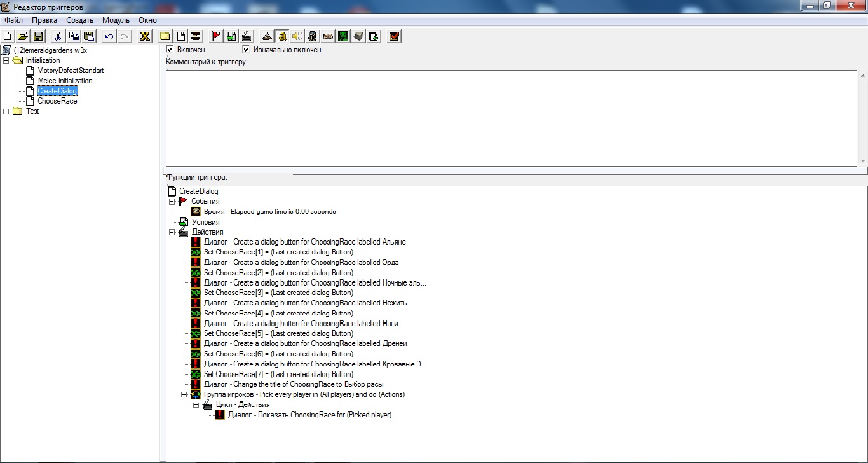
Task: Open the Окно menu
Action: pyautogui.click(x=147, y=20)
